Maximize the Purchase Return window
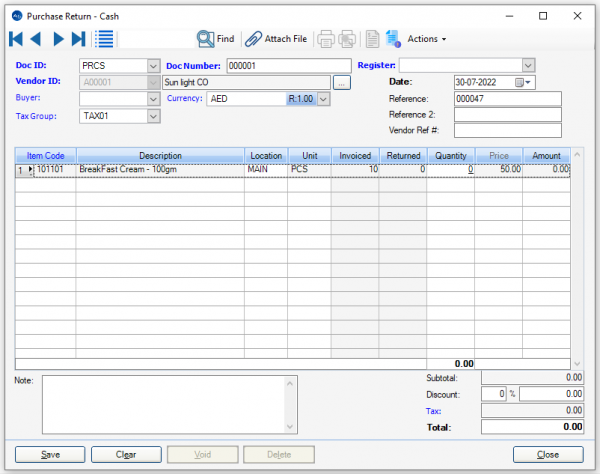The width and height of the screenshot is (600, 474). 543,16
